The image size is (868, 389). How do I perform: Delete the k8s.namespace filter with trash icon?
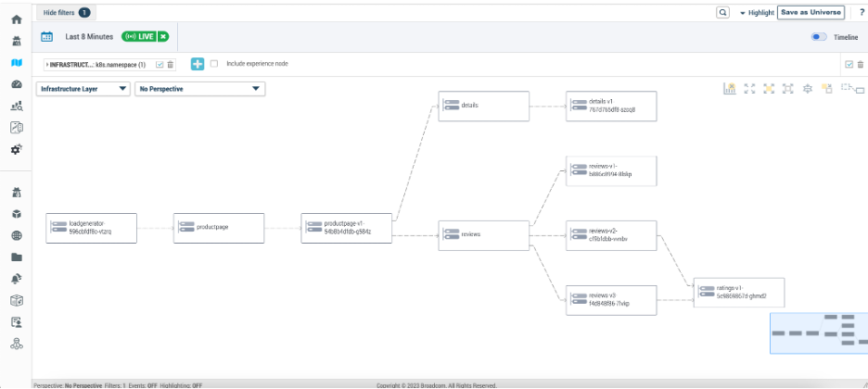[171, 65]
